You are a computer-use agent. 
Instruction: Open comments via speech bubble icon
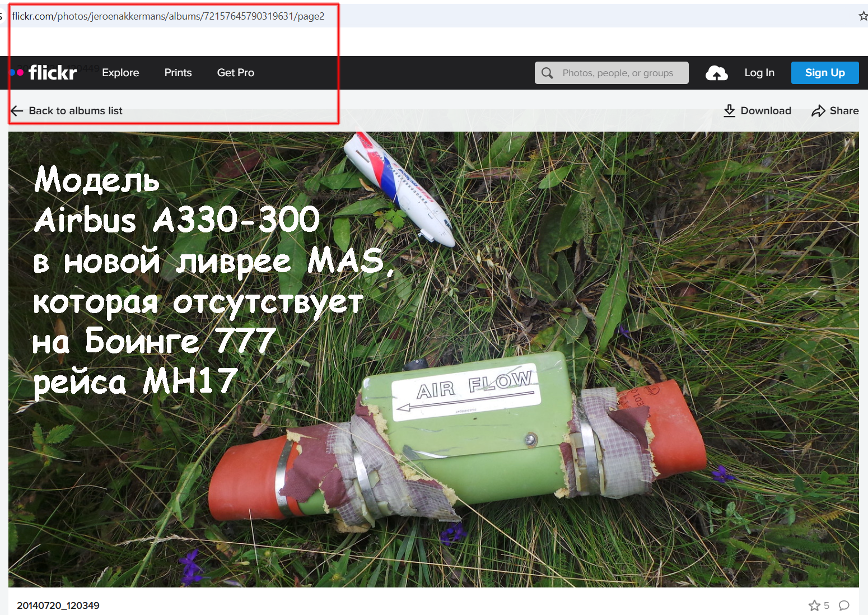[844, 605]
